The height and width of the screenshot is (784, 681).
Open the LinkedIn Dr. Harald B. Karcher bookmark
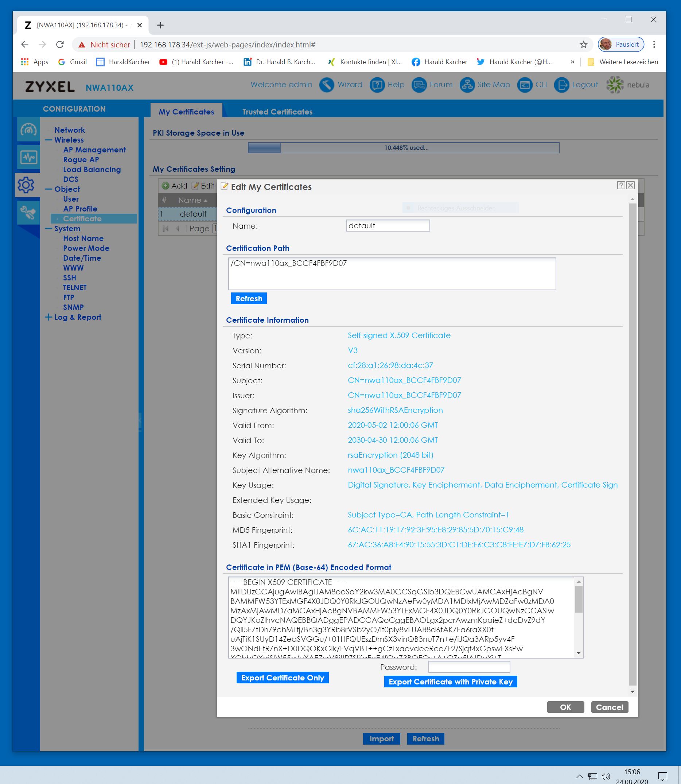tap(279, 62)
